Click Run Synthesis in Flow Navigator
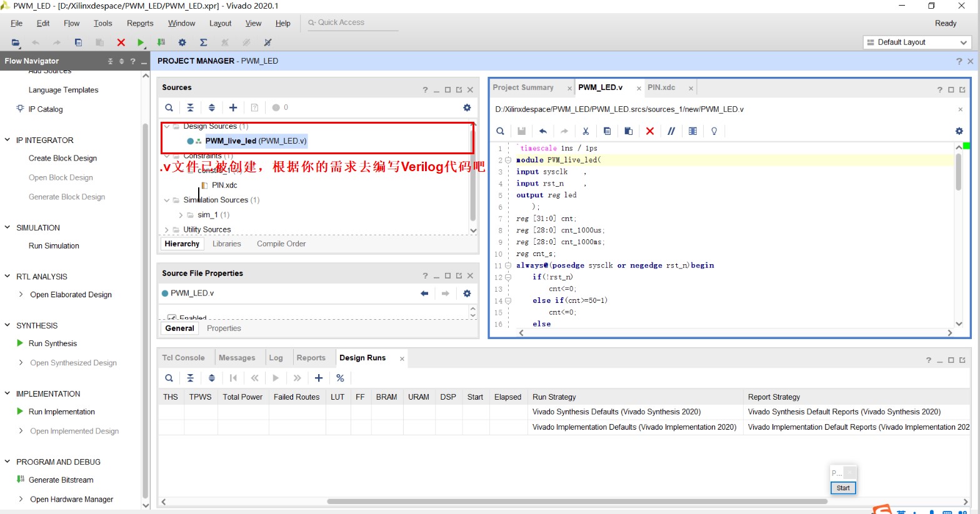This screenshot has width=980, height=514. [x=52, y=343]
